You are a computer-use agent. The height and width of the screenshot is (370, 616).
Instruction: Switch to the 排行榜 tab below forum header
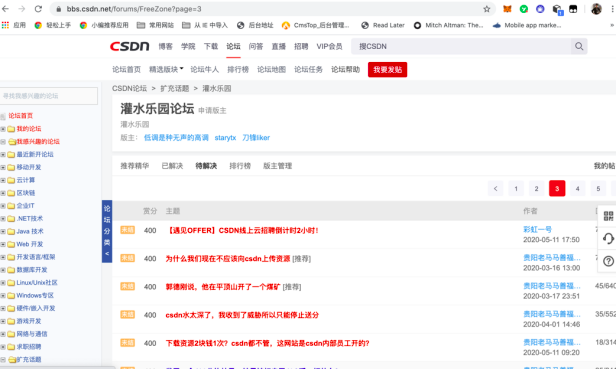(240, 166)
